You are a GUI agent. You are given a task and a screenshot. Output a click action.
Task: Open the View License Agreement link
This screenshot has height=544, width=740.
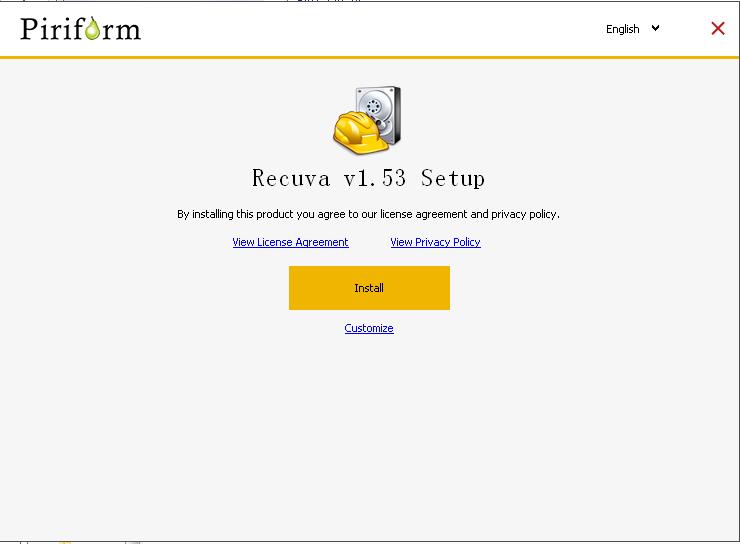pos(290,242)
